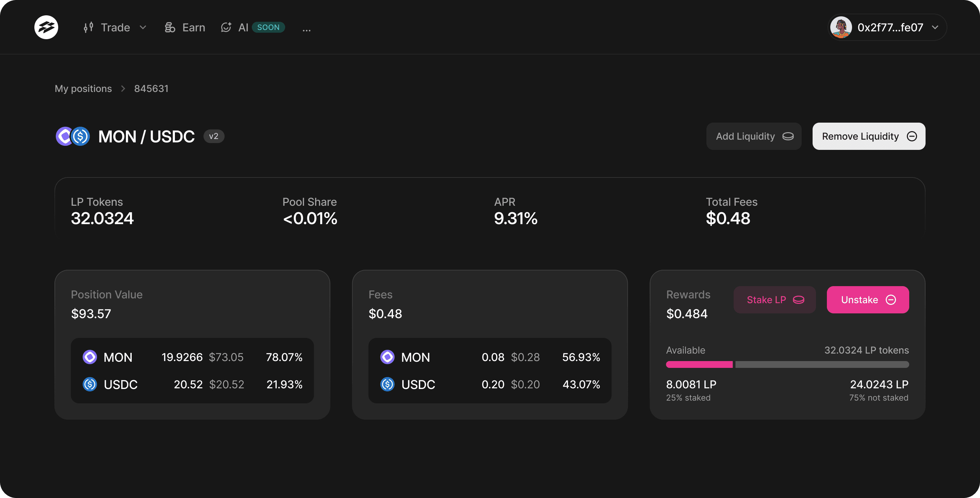Open the wallet account dropdown arrow
The height and width of the screenshot is (498, 980).
tap(935, 27)
